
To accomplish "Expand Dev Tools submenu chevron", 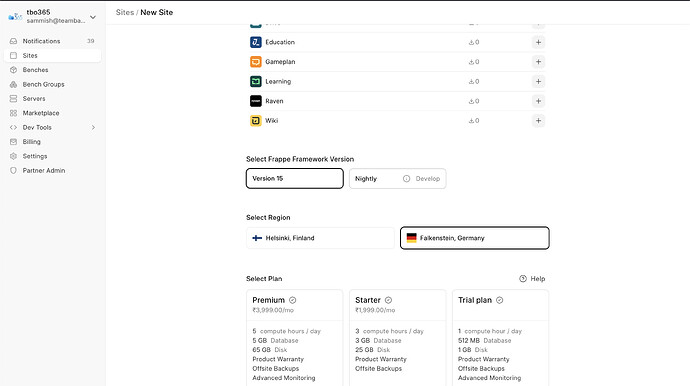I will pyautogui.click(x=93, y=128).
